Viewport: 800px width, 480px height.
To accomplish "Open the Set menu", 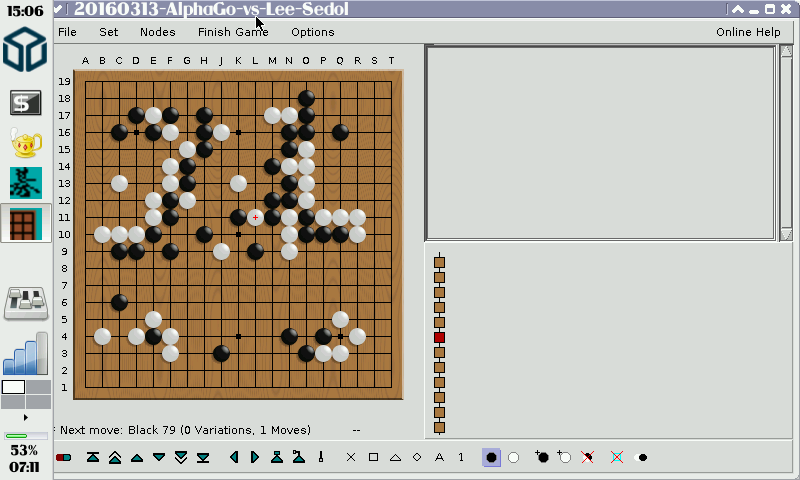I will coord(109,32).
